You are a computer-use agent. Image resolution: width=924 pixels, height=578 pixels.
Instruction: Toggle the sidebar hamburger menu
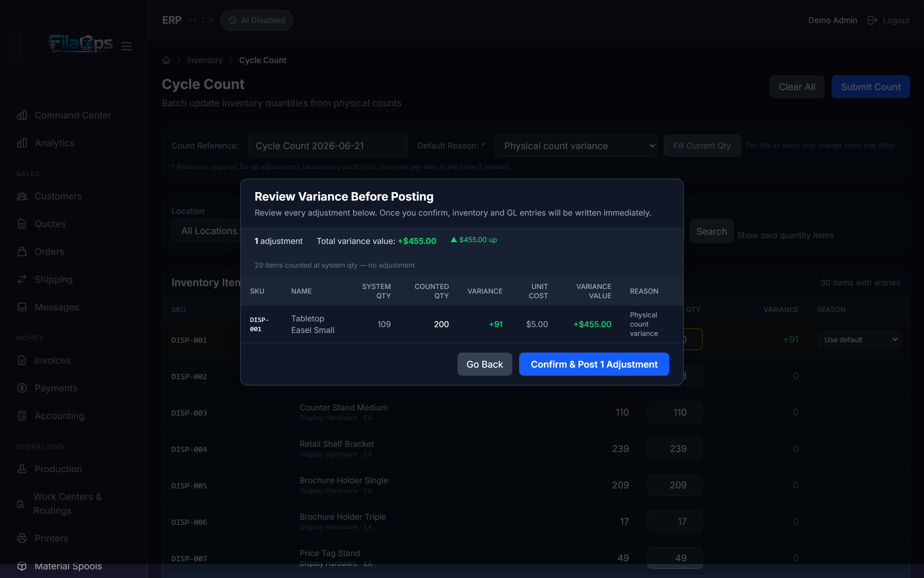126,46
